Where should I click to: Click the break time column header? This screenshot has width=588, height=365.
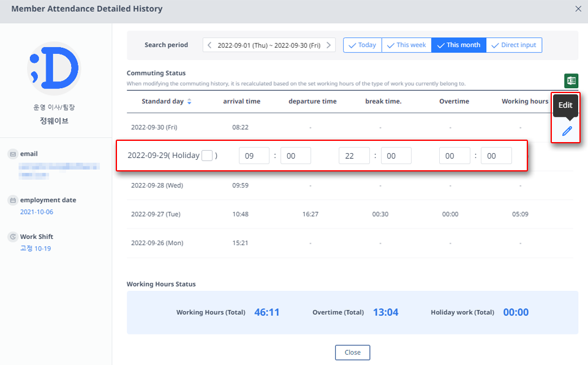click(383, 101)
